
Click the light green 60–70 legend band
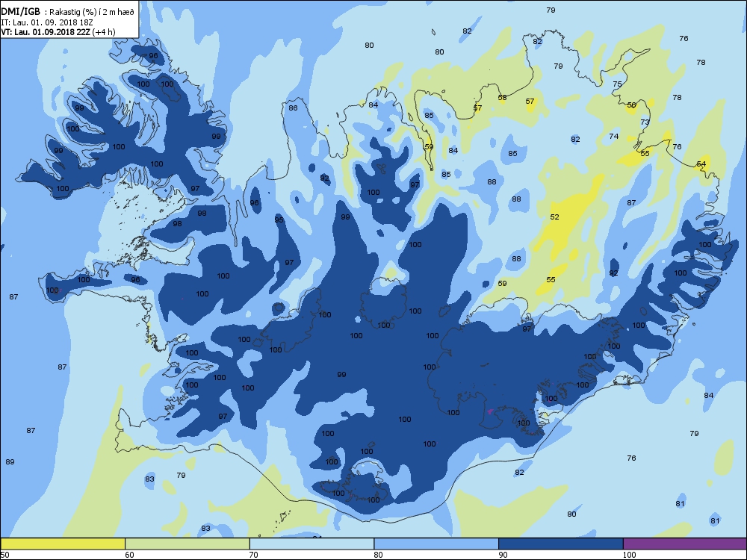pos(187,544)
